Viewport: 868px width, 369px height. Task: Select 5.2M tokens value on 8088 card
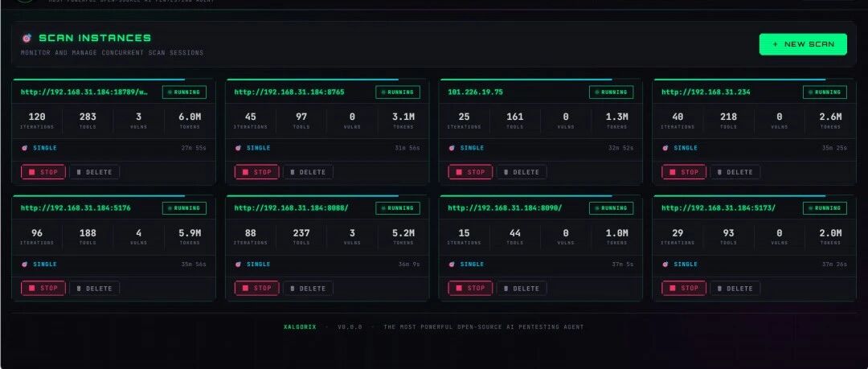coord(403,233)
